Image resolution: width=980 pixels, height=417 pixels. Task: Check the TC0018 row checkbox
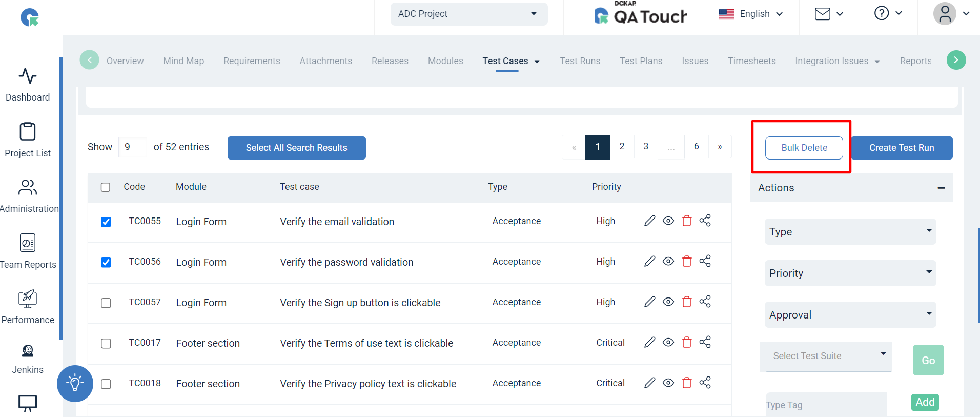[x=106, y=384]
